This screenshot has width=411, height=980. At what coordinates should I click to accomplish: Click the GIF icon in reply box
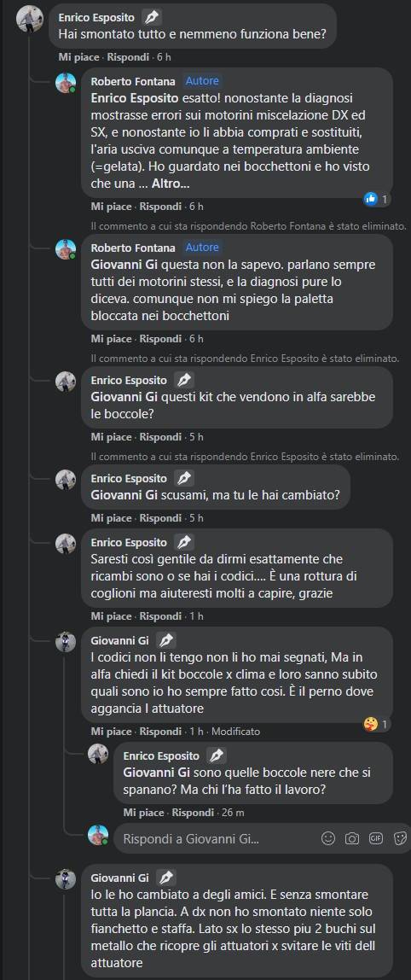(x=376, y=838)
